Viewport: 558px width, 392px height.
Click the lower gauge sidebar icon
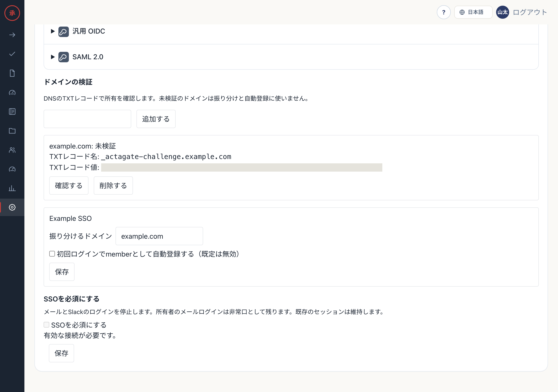[12, 169]
